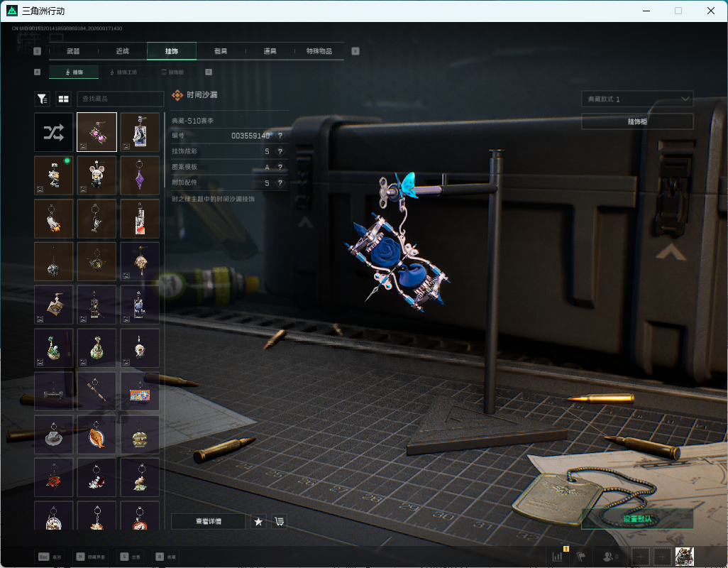This screenshot has width=728, height=568.
Task: Select the purple crystal charm thumbnail
Action: tap(140, 175)
